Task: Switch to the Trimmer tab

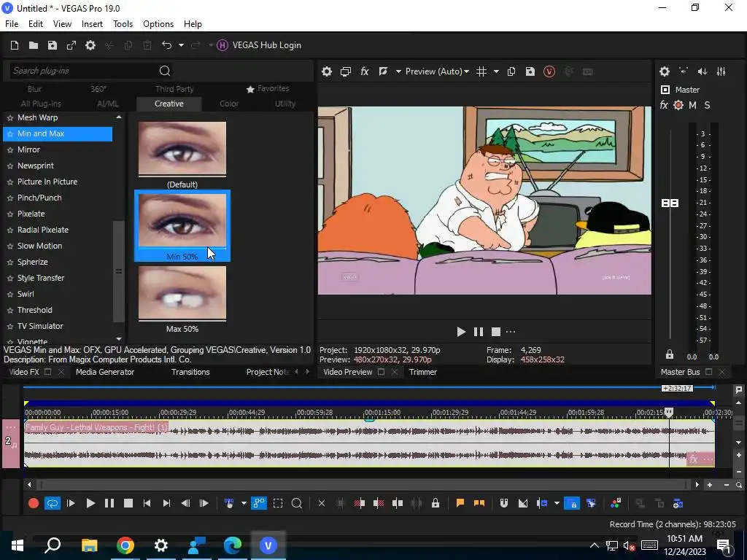Action: (423, 372)
